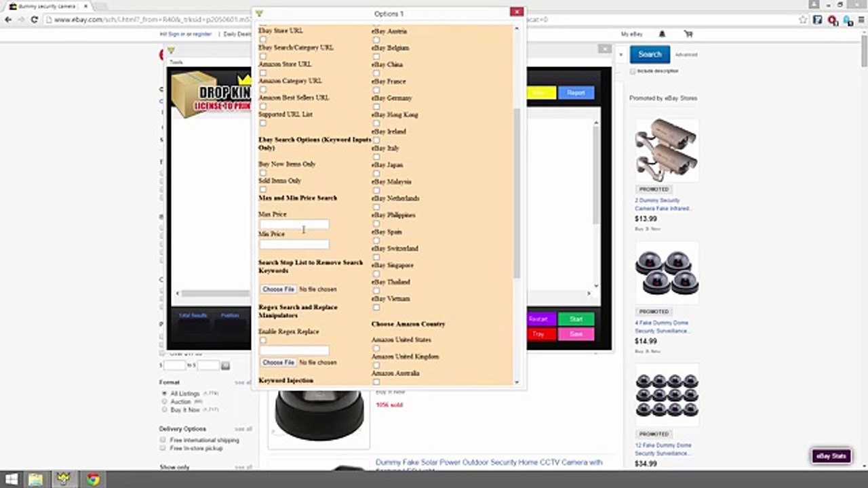Select the dummy security camera browser tab
Screen dimensions: 868x488
(46, 6)
